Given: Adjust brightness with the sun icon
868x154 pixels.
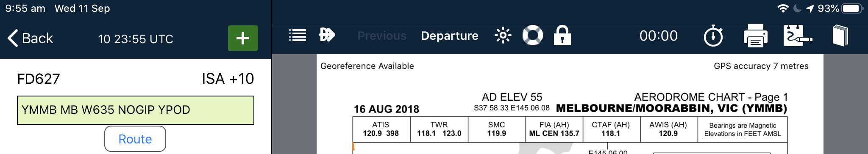Looking at the screenshot, I should coord(503,36).
